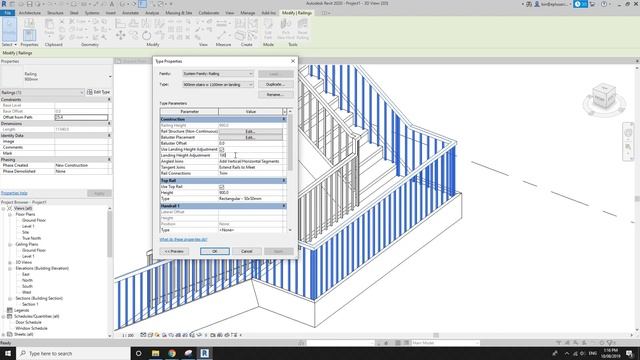
Task: Open the File tab
Action: (x=7, y=13)
